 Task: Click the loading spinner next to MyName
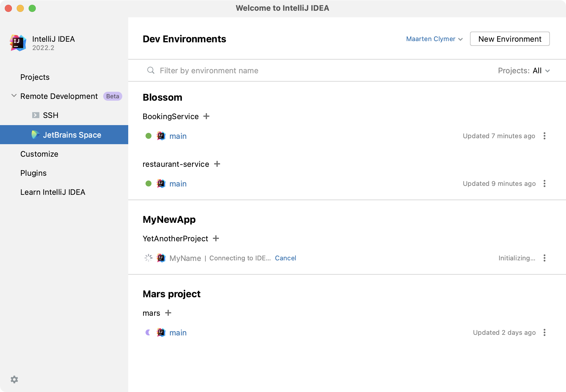pos(149,258)
